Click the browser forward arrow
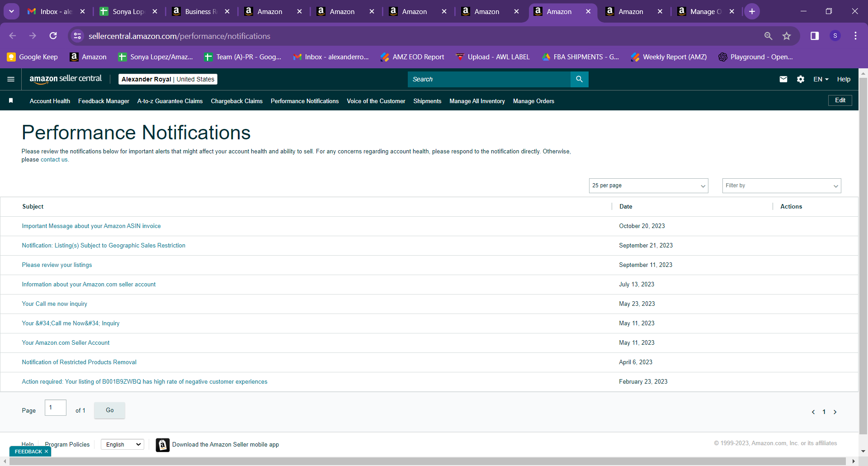The height and width of the screenshot is (466, 868). (33, 36)
